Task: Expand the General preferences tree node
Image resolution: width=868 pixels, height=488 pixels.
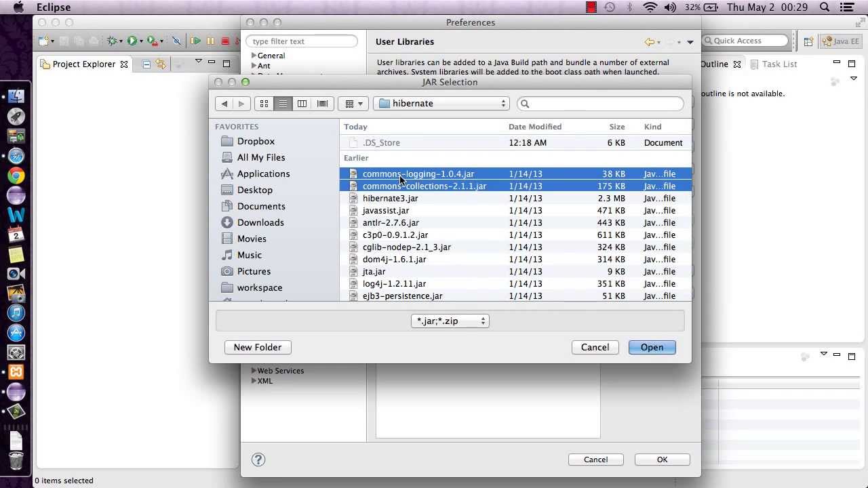Action: point(254,56)
